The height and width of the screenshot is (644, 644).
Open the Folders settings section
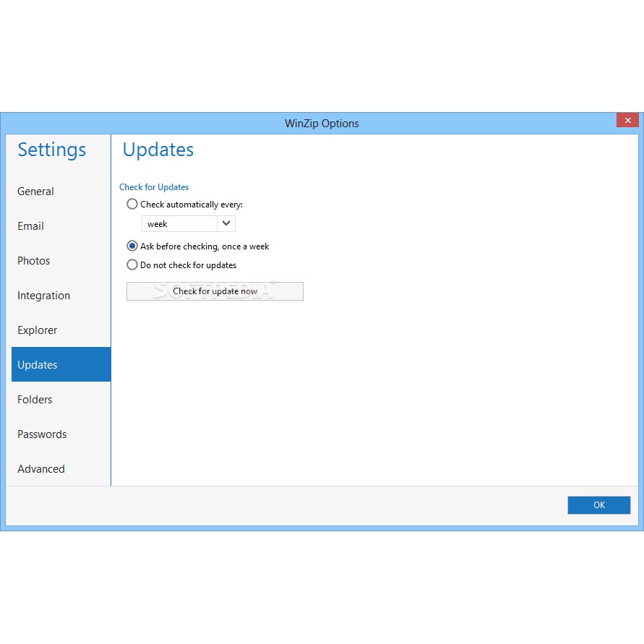61,399
